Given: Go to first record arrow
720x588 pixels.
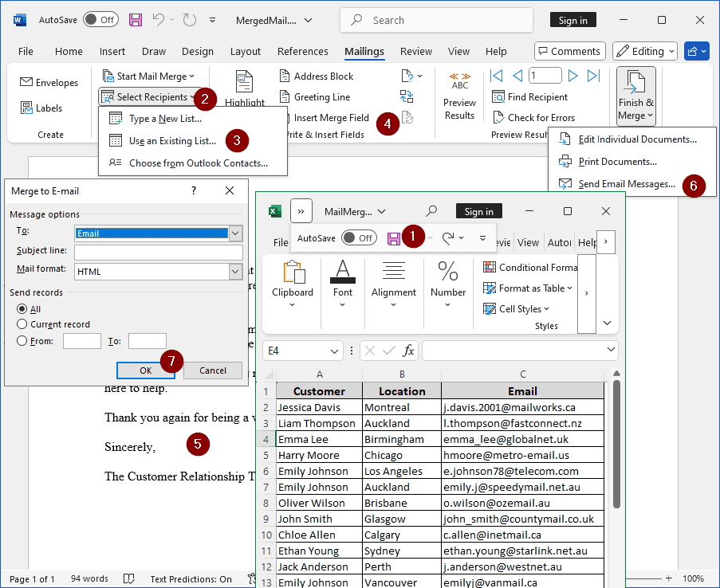Looking at the screenshot, I should click(x=496, y=76).
